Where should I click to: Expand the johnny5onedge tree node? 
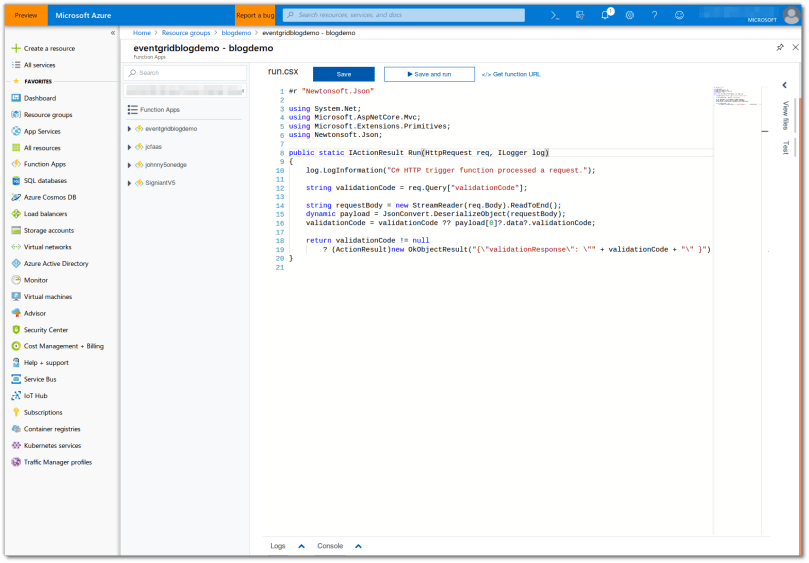pos(130,165)
